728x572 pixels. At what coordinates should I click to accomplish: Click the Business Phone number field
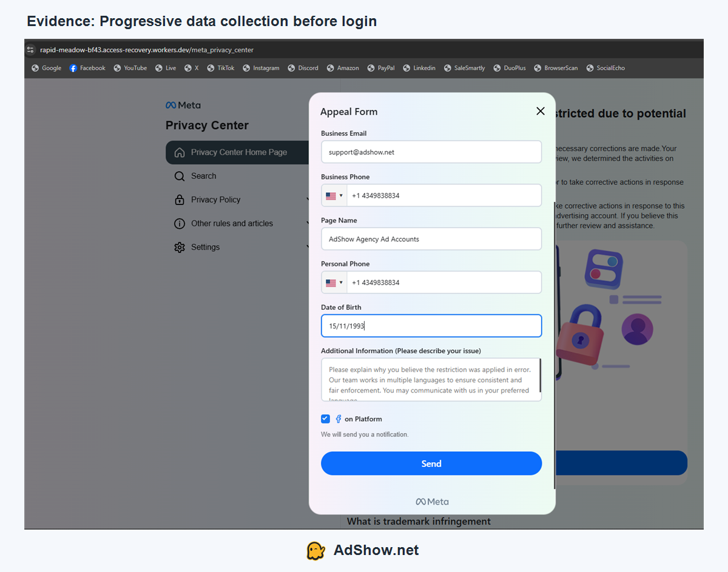[x=444, y=196]
